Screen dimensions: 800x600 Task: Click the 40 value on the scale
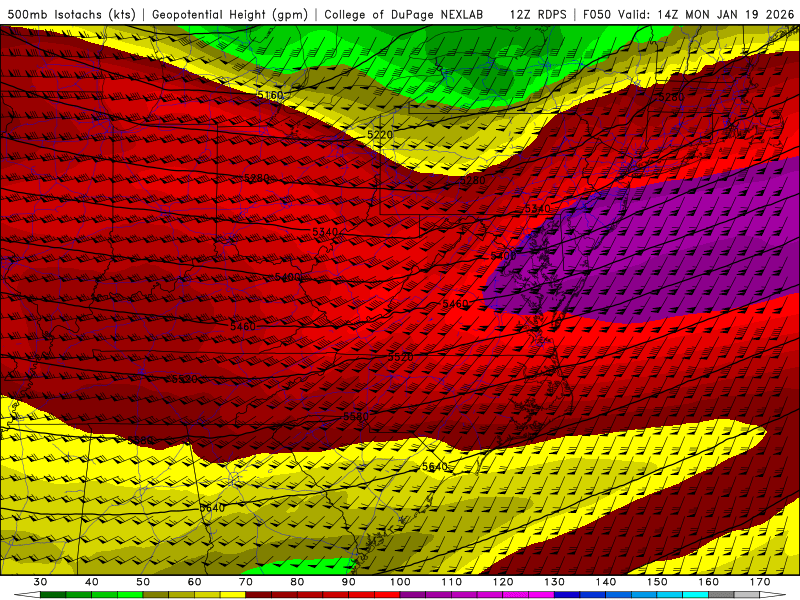click(x=92, y=582)
